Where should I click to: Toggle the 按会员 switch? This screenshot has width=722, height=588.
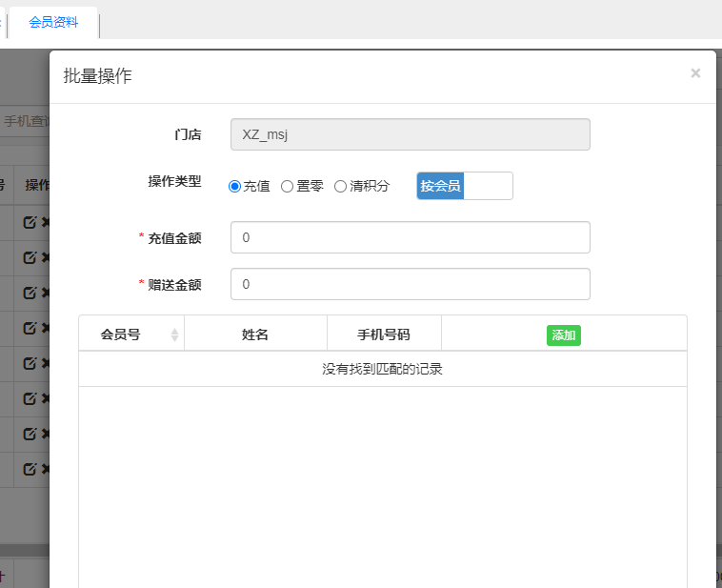tap(465, 186)
